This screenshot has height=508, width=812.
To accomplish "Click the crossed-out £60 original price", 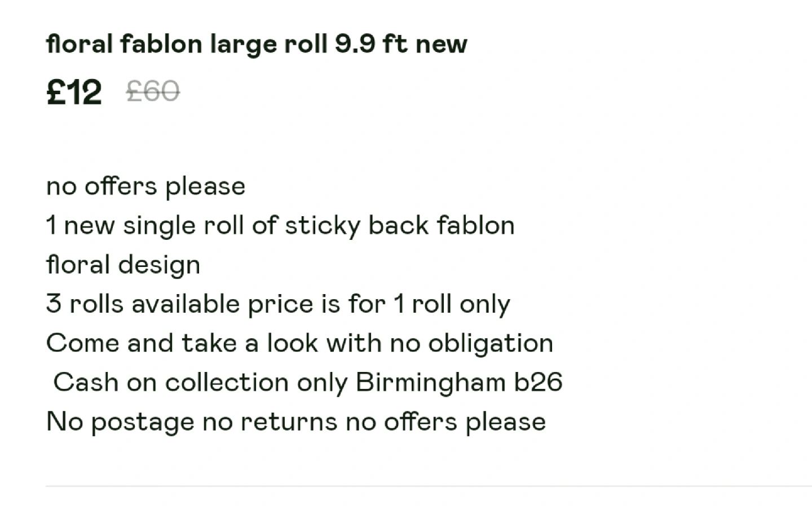I will (x=153, y=91).
